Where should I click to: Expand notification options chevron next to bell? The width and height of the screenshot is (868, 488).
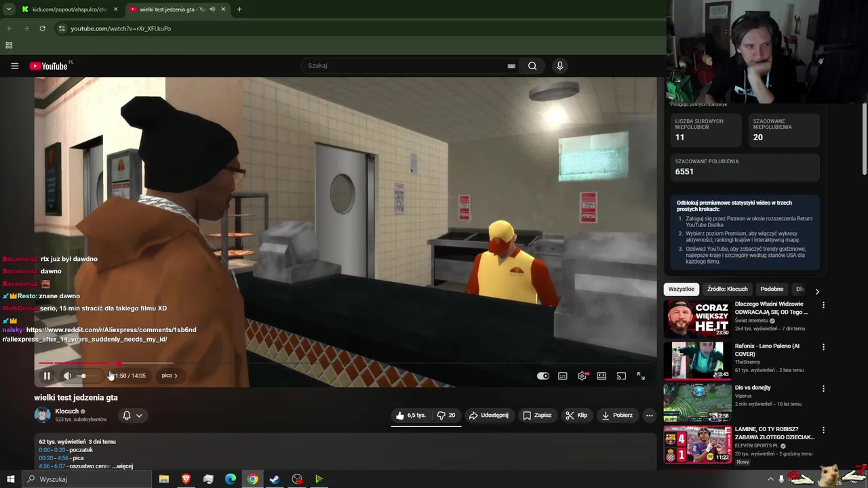(139, 415)
